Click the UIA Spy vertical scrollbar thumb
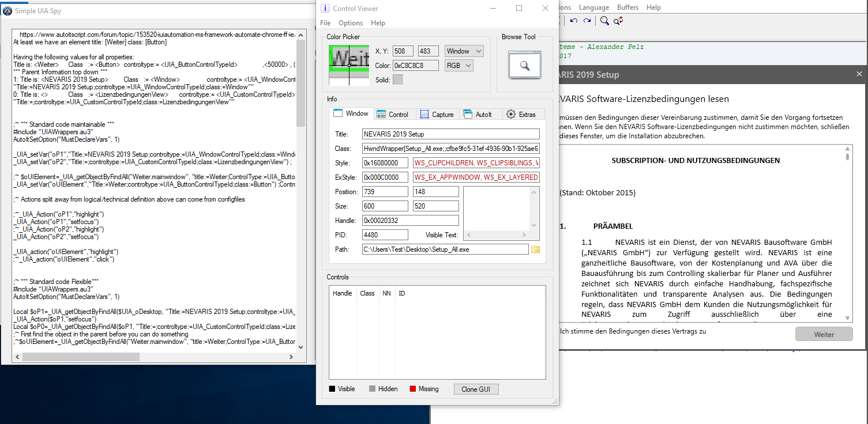 [x=301, y=84]
